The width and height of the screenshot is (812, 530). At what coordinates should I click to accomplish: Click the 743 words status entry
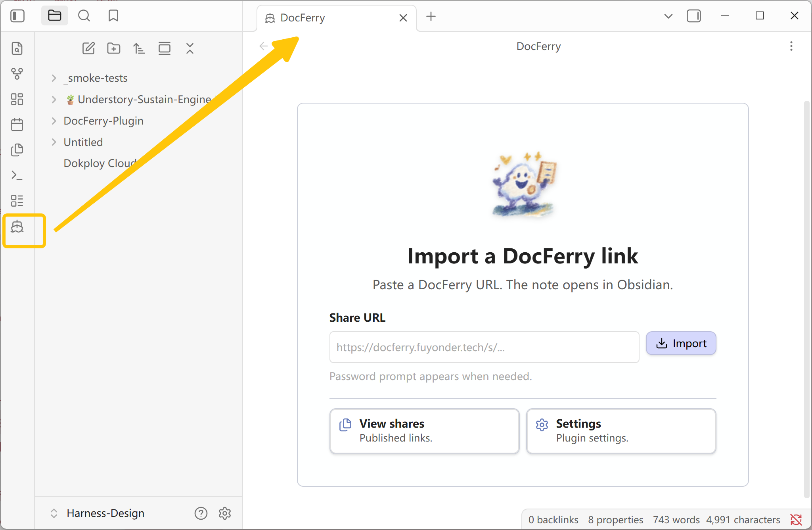[676, 520]
